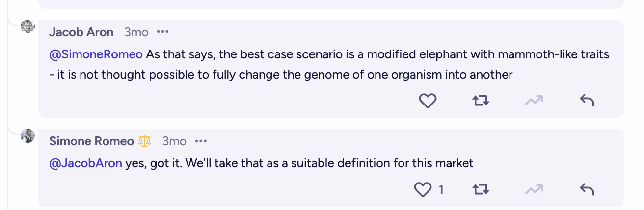The width and height of the screenshot is (644, 210).
Task: Open the 3mo timestamp on Jacob Aron's comment
Action: pyautogui.click(x=136, y=32)
